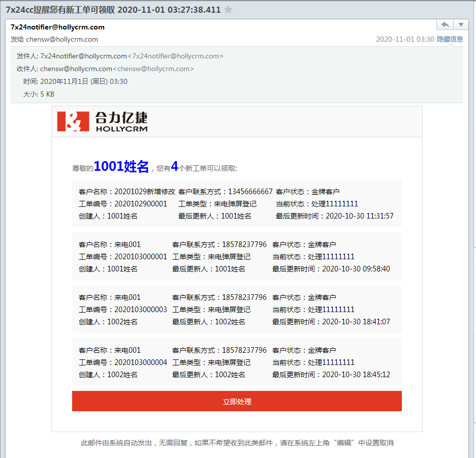This screenshot has width=476, height=458.
Task: Click customer name 20201029新增修改
Action: (144, 192)
